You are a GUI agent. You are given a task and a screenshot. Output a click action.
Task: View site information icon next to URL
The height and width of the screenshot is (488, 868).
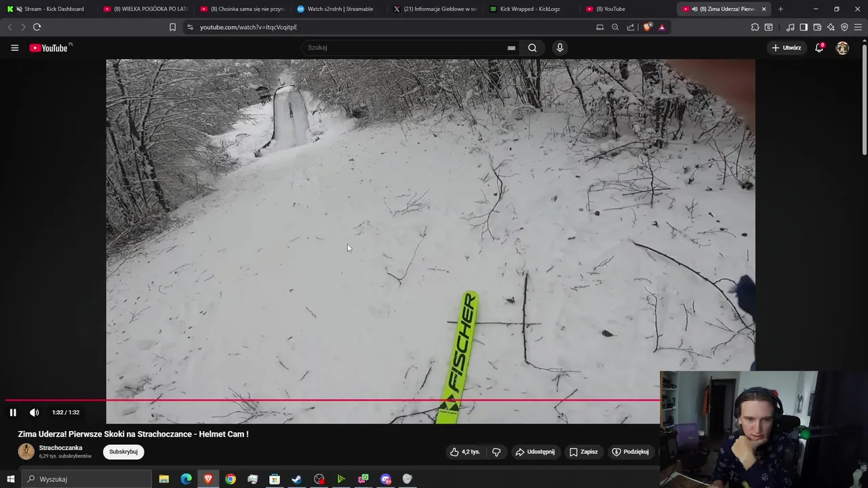pos(190,27)
